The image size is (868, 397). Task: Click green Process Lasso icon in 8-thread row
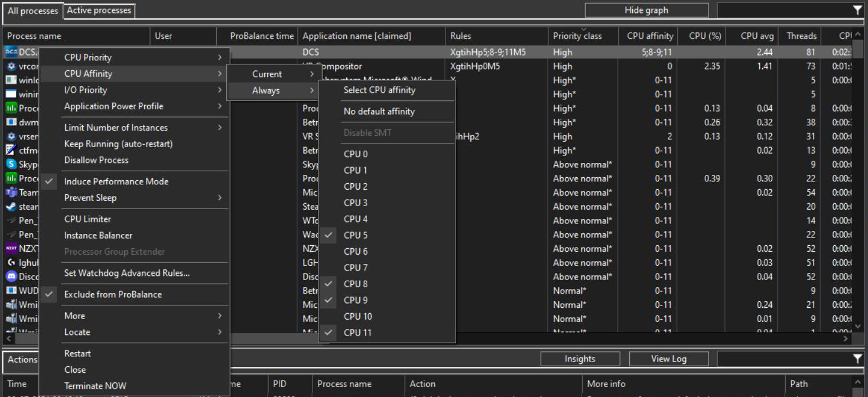coord(11,108)
